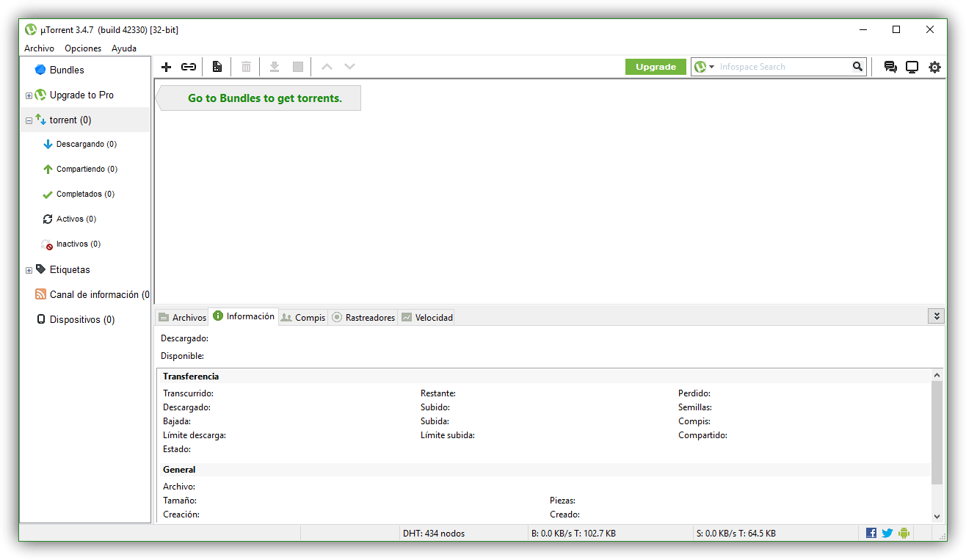Screen dimensions: 966x560
Task: Click the download speed status B: 0.0 KB/s
Action: 573,534
